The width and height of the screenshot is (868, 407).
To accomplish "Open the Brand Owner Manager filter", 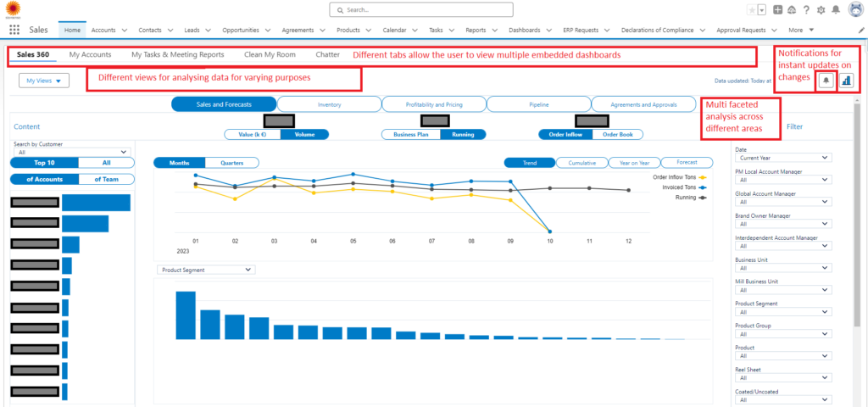I will pyautogui.click(x=783, y=224).
